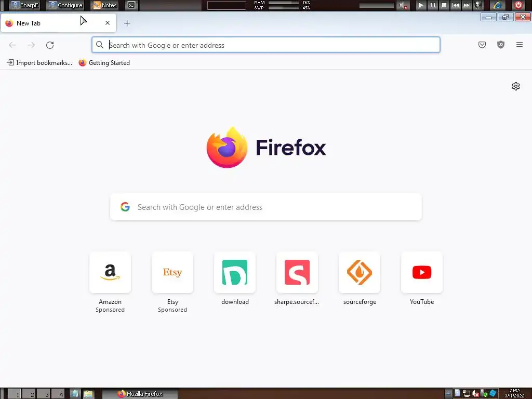Open the file explorer folder icon in taskbar

(x=88, y=394)
